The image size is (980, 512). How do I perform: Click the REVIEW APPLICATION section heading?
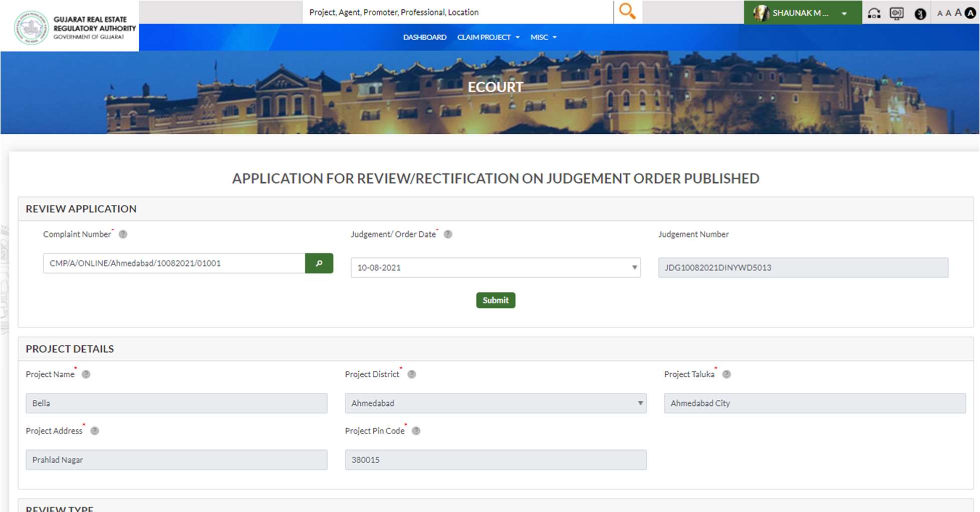81,209
